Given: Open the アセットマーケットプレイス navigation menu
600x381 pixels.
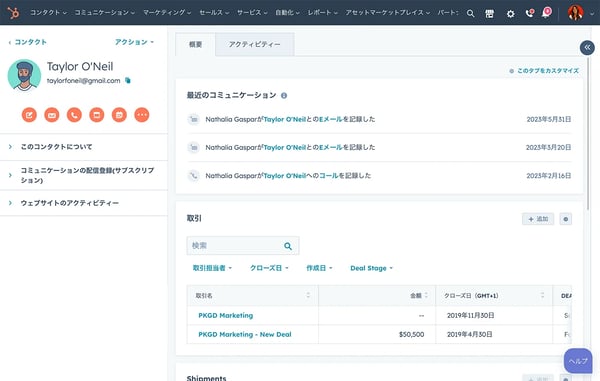Looking at the screenshot, I should pos(388,13).
